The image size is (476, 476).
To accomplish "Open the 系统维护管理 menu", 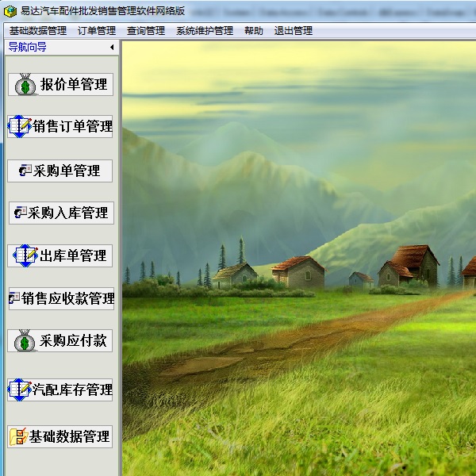I will point(205,31).
